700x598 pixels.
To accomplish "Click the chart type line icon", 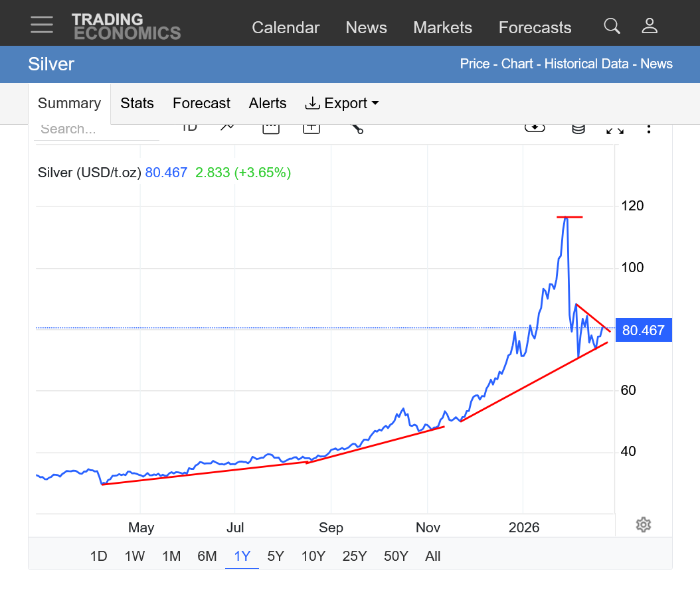I will [228, 127].
